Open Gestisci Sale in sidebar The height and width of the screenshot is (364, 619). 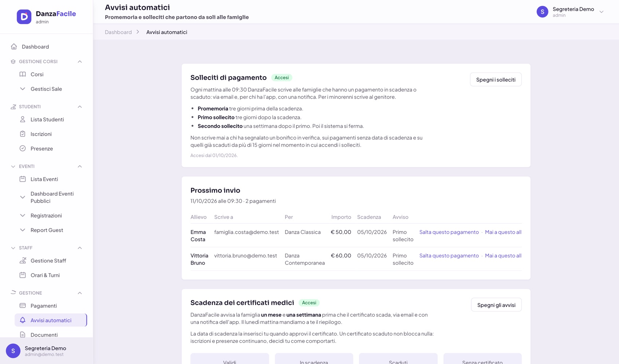pos(51,89)
